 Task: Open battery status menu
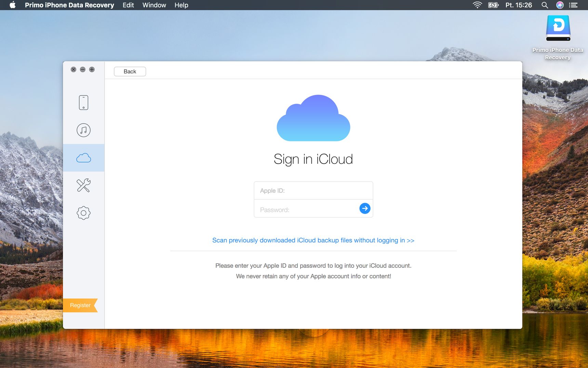(493, 5)
